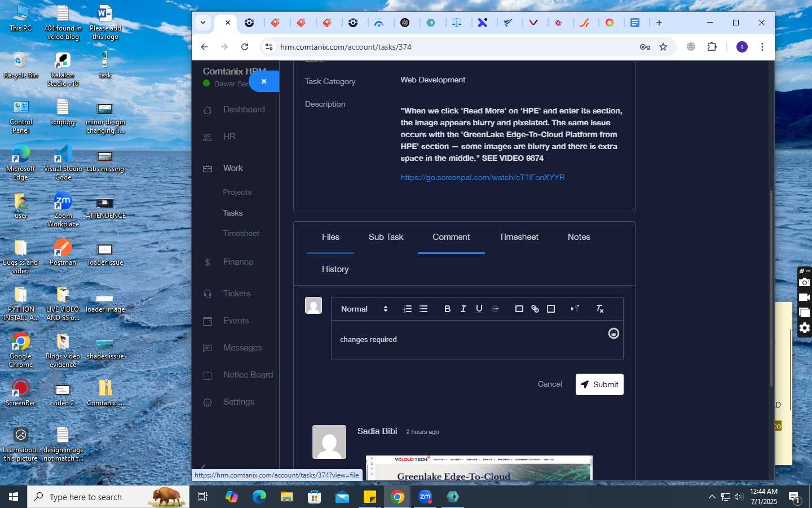
Task: Open Tasks under Work
Action: [x=233, y=213]
